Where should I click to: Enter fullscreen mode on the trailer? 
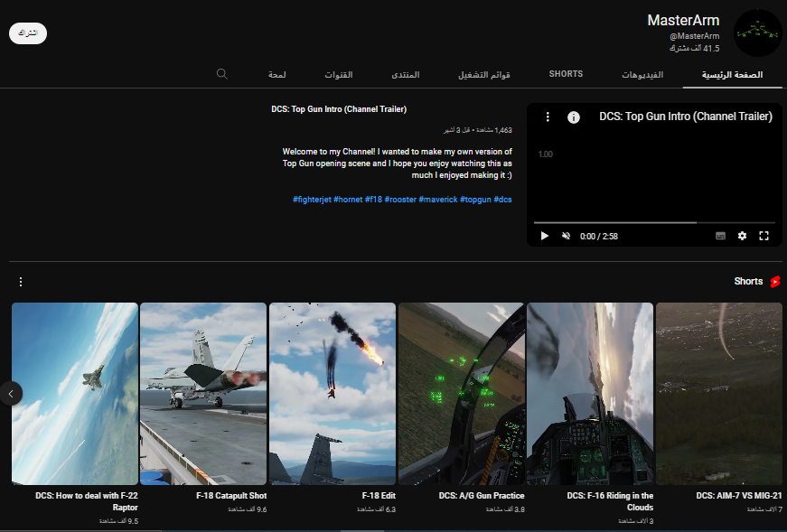[x=764, y=236]
